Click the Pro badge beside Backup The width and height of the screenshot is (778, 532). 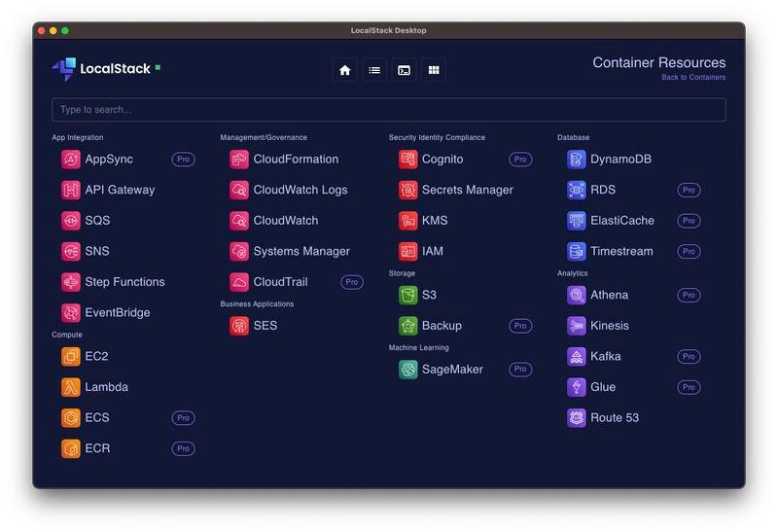tap(520, 326)
